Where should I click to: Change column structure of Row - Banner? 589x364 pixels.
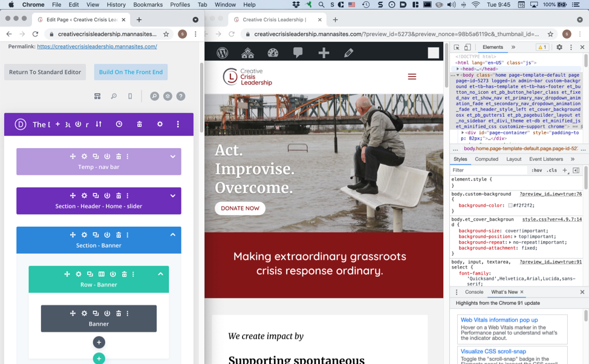(102, 275)
